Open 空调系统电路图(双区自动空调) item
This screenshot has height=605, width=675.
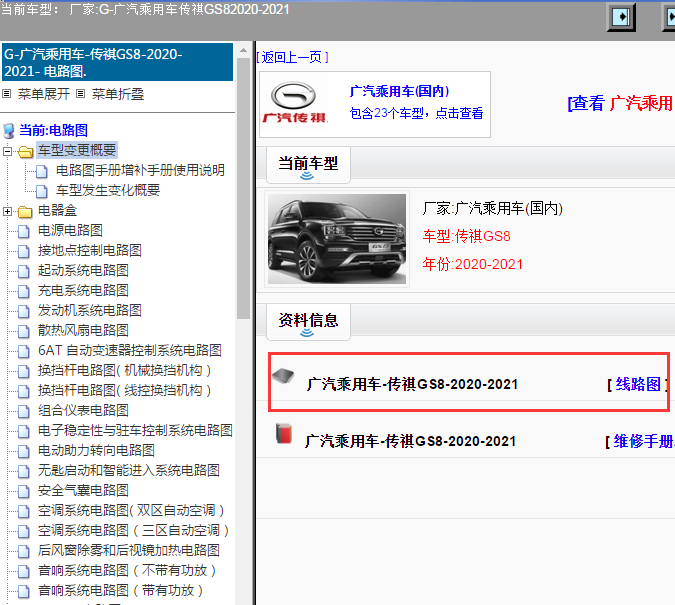point(131,511)
